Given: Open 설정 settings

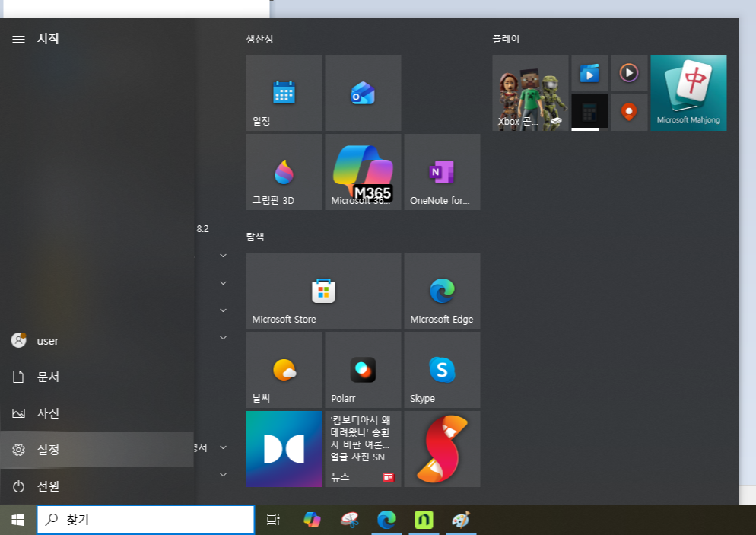Looking at the screenshot, I should (x=97, y=450).
